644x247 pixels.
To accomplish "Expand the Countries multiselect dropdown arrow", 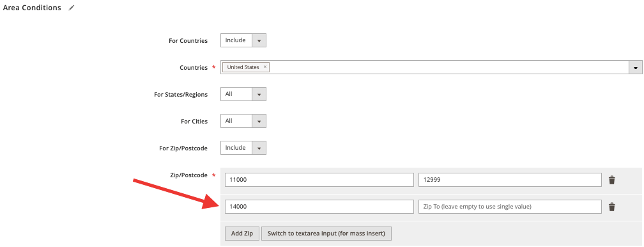I will tap(636, 68).
